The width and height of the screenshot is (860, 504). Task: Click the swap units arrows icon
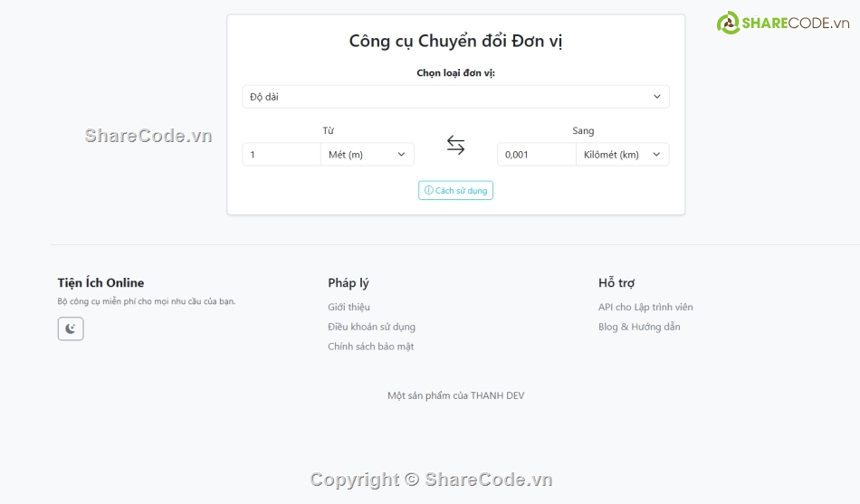(x=455, y=145)
